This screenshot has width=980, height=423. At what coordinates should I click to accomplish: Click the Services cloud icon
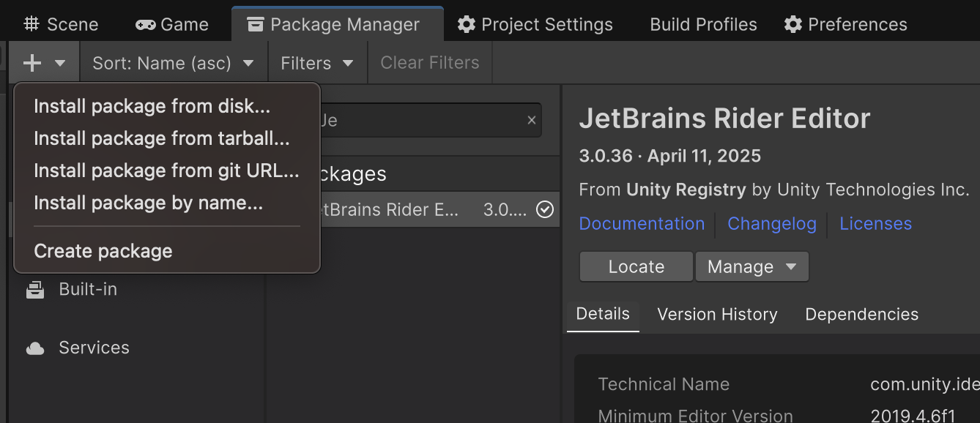pyautogui.click(x=35, y=348)
